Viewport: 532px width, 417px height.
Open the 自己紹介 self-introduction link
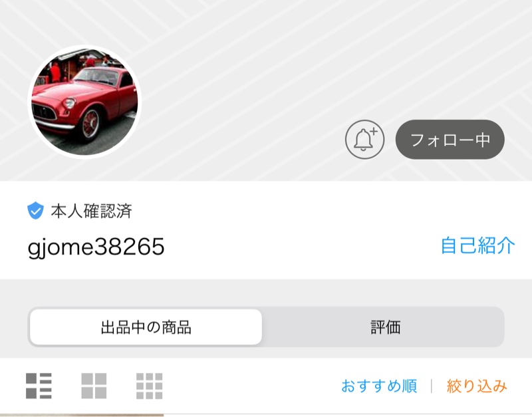point(477,245)
